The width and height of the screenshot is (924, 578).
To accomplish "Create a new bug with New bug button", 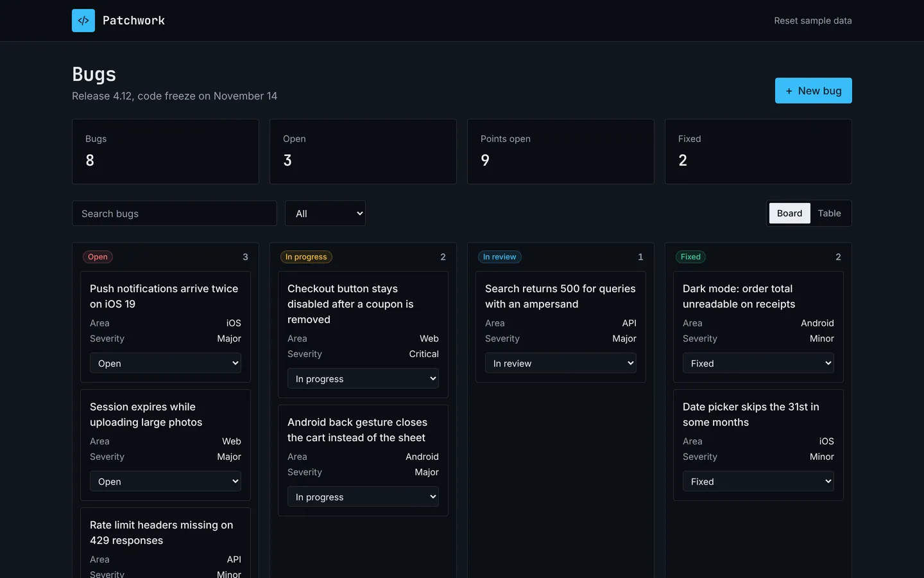I will tap(813, 91).
